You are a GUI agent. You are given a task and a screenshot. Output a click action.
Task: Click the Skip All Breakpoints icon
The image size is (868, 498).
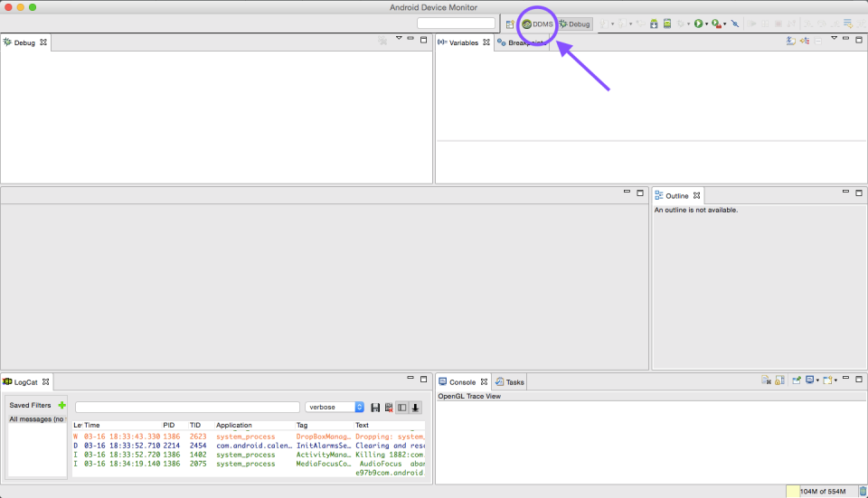point(734,23)
